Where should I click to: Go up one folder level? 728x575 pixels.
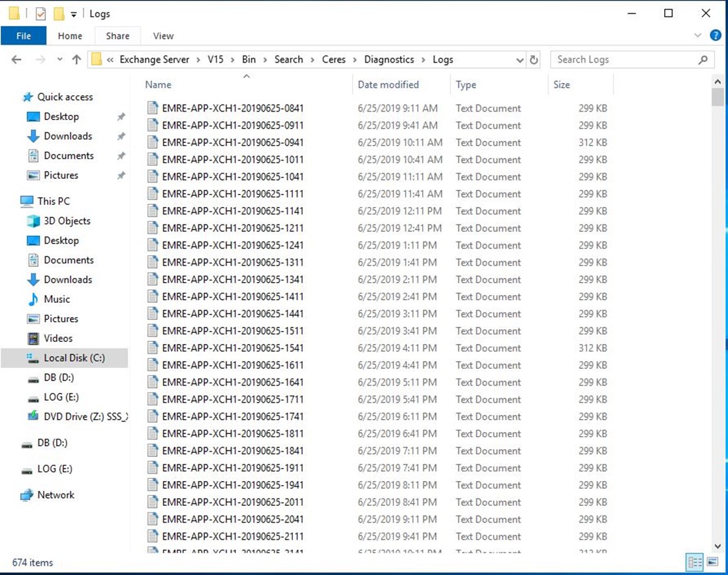[x=76, y=59]
